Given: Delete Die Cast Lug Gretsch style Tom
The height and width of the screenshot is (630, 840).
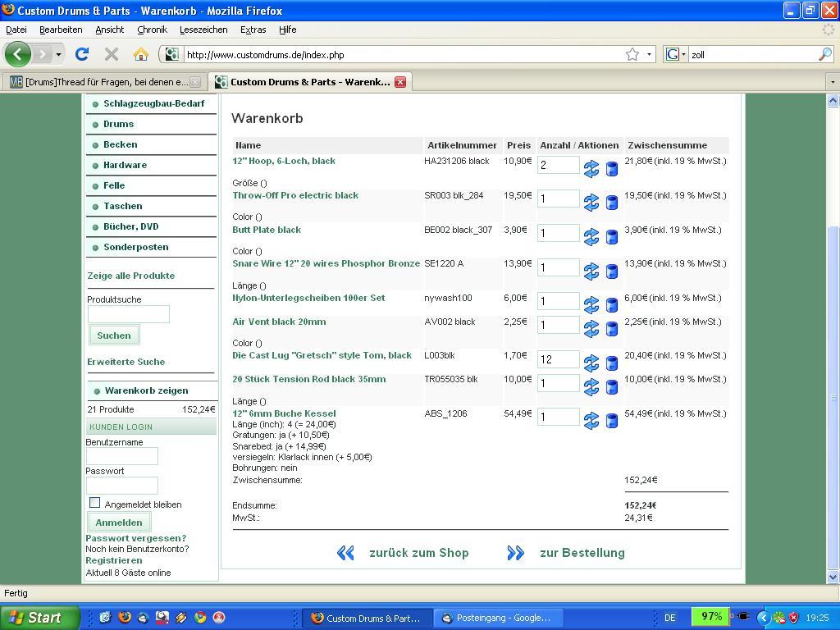Looking at the screenshot, I should click(612, 363).
